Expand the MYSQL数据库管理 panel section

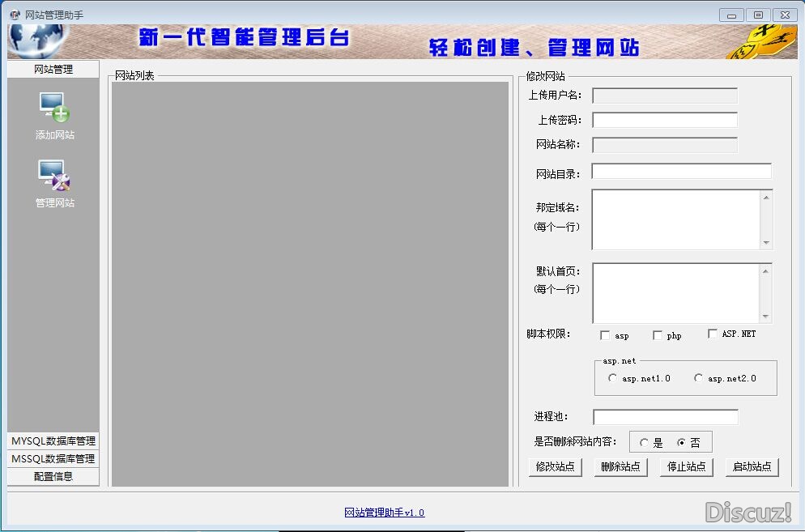(53, 441)
